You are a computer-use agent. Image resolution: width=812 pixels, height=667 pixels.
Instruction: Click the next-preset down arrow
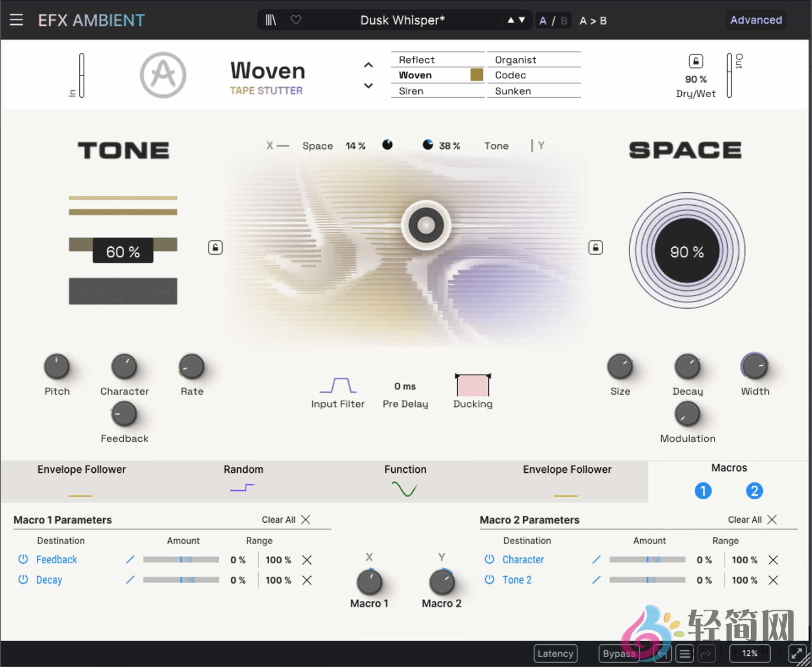coord(522,20)
